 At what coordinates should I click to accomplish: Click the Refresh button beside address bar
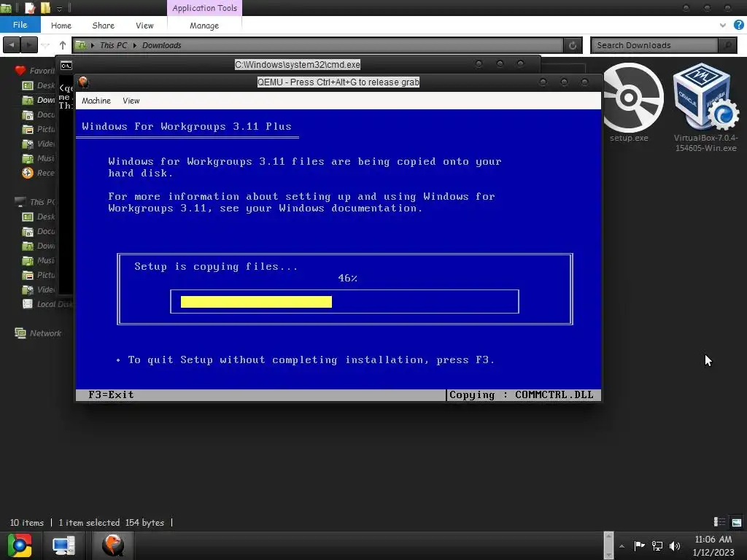[573, 45]
